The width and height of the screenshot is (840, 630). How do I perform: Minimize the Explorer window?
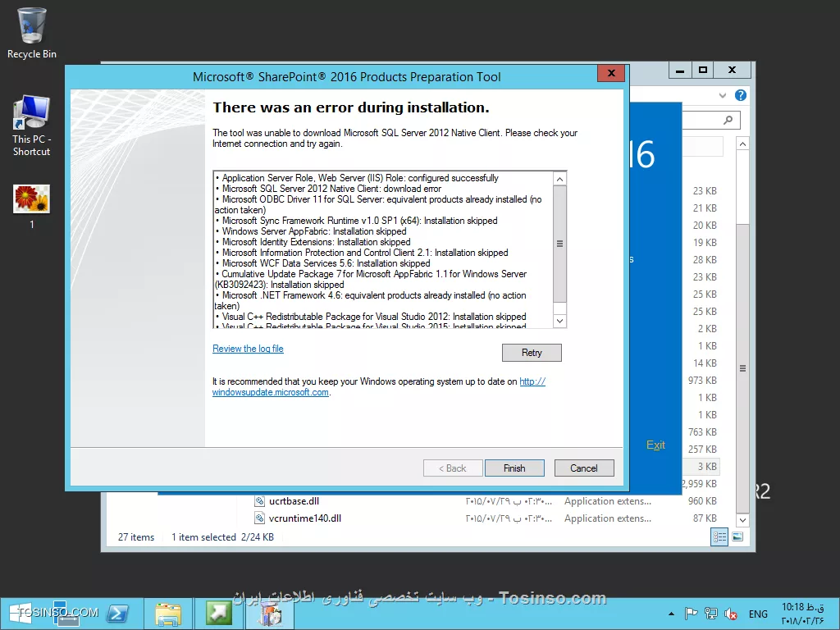680,71
